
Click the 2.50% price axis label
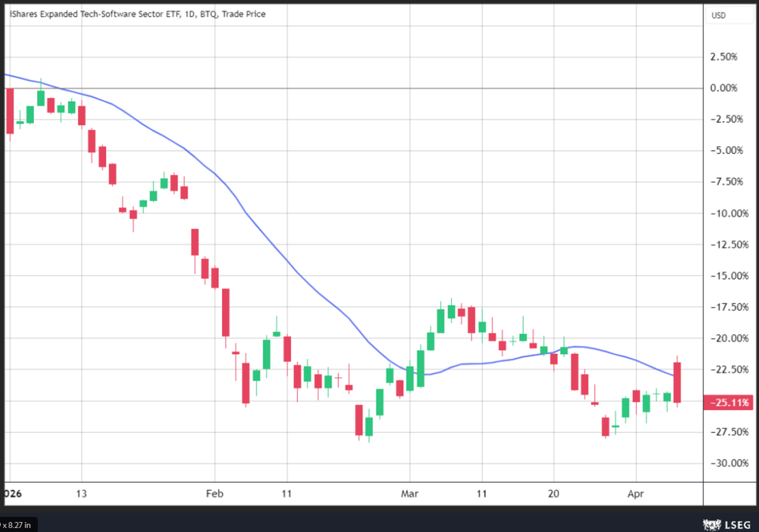click(x=724, y=57)
